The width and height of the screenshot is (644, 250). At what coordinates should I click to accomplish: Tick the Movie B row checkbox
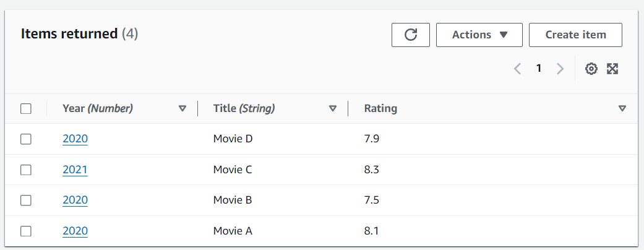(x=26, y=200)
